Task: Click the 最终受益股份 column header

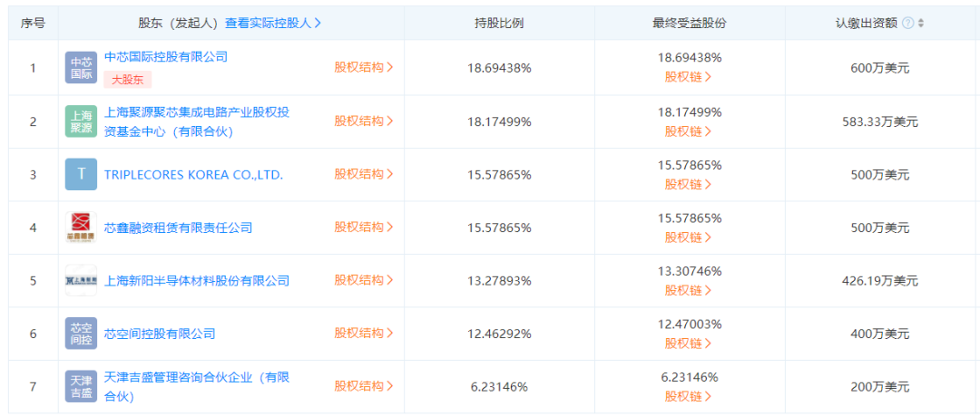Action: [690, 24]
